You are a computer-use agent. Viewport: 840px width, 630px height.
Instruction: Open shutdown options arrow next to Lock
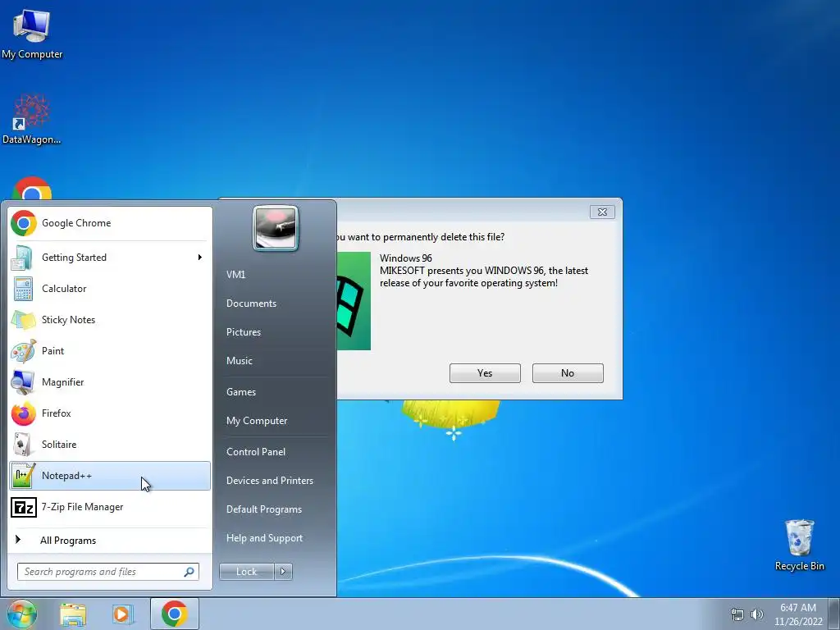tap(283, 572)
